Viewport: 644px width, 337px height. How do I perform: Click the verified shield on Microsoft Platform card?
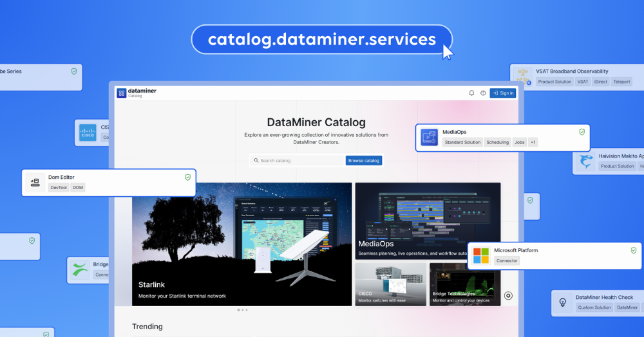coord(634,250)
